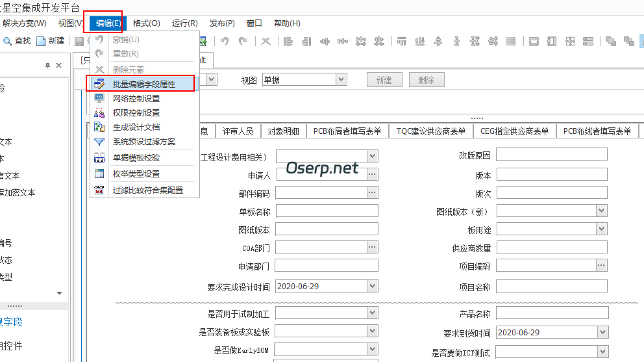The height and width of the screenshot is (362, 644).
Task: Click the 供应商数量 input field
Action: (x=552, y=247)
